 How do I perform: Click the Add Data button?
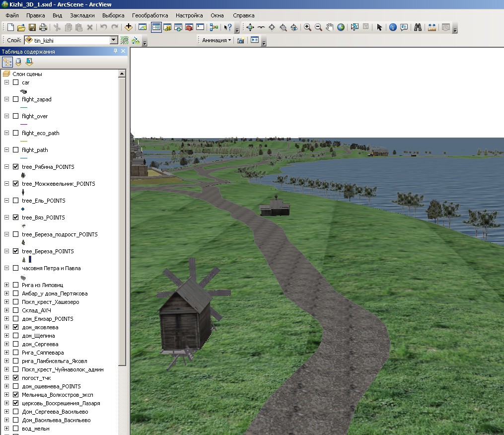tap(129, 27)
